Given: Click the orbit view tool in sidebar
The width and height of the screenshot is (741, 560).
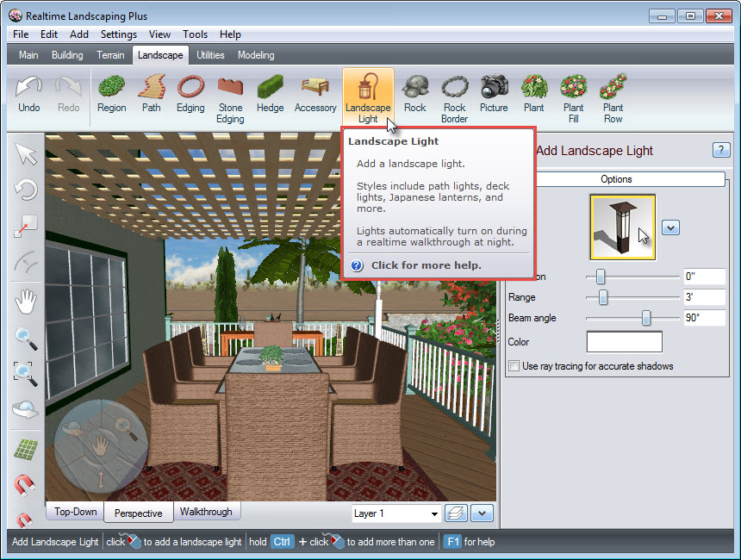Looking at the screenshot, I should pyautogui.click(x=26, y=409).
